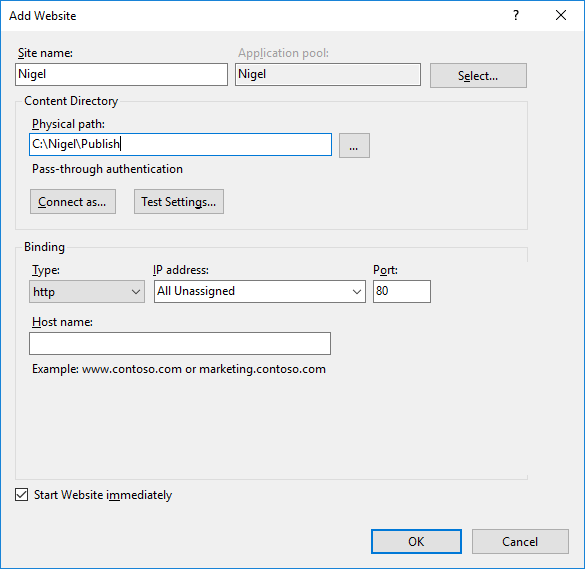Viewport: 585px width, 569px height.
Task: Focus the Site name text field
Action: (x=121, y=74)
